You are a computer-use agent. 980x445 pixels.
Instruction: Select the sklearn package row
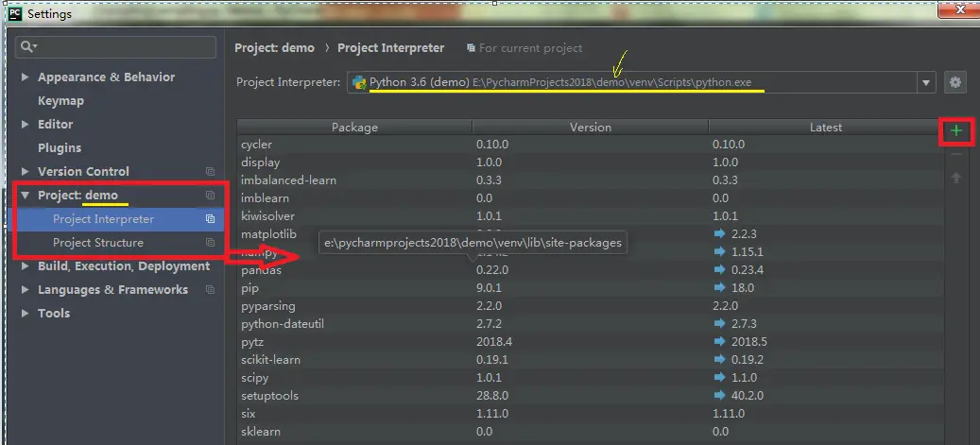tap(590, 432)
